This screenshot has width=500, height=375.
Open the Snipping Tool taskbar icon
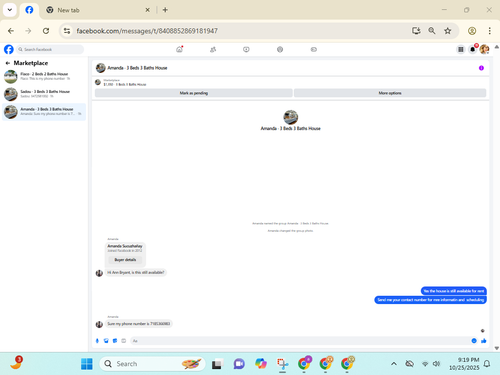tap(282, 364)
